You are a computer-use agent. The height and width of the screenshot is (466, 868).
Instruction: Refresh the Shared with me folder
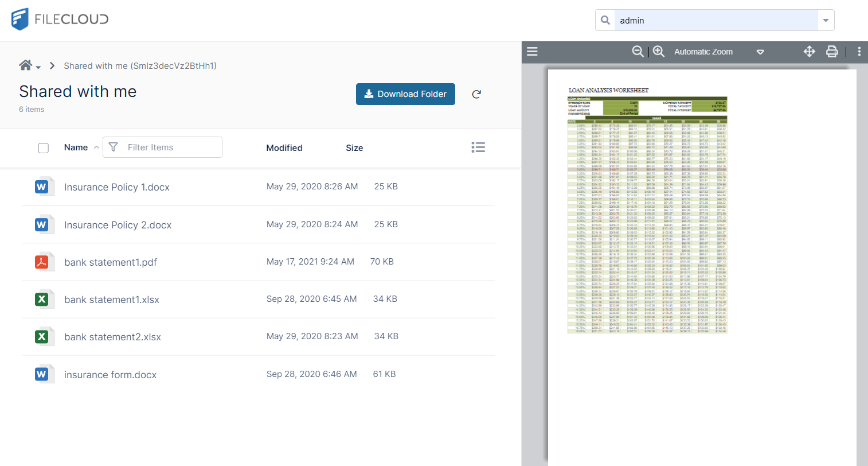click(476, 94)
